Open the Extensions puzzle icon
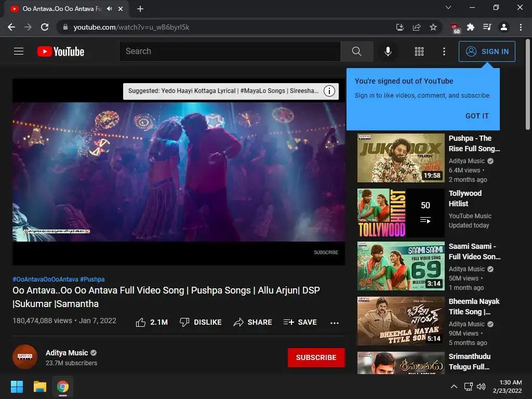The image size is (532, 399). (x=471, y=27)
